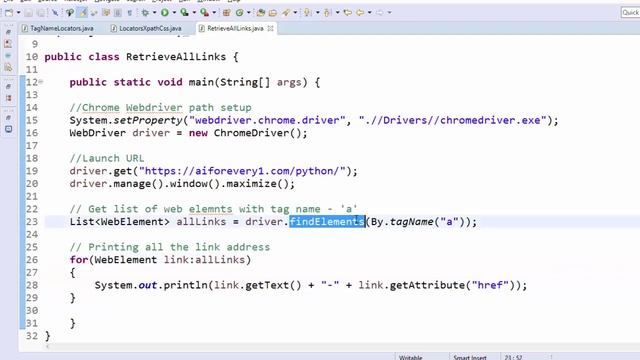640x360 pixels.
Task: Click the URL string "https://aiforevery1.com/python/"
Action: pos(242,171)
